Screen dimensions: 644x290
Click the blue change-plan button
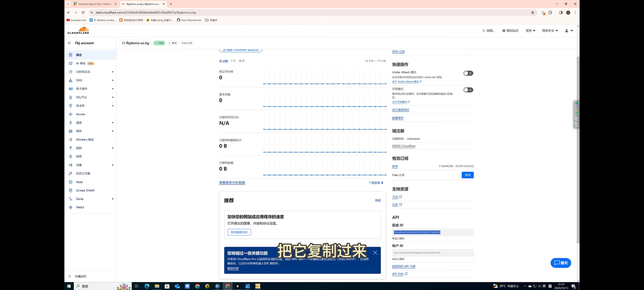pos(467,175)
